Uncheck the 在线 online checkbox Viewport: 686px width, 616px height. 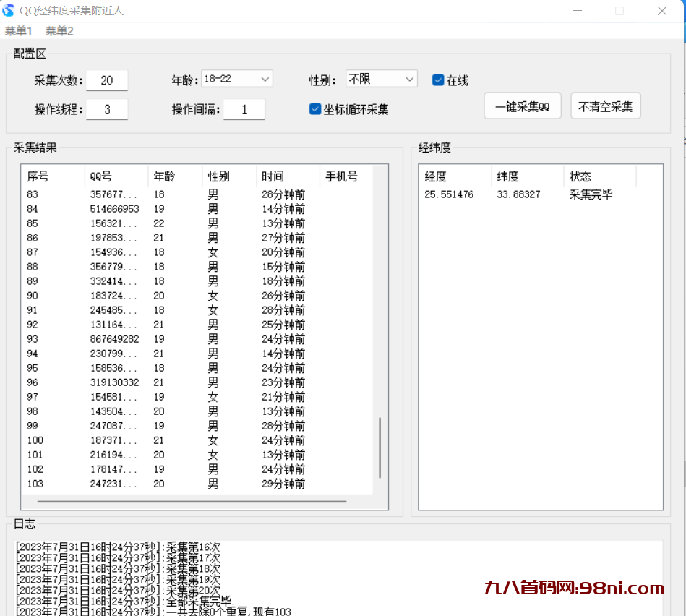coord(437,81)
